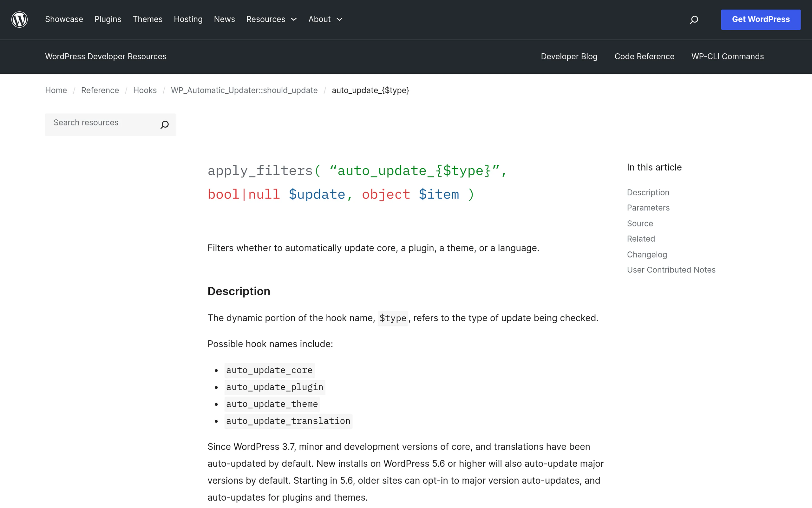Select Hosting in the top navigation

188,19
